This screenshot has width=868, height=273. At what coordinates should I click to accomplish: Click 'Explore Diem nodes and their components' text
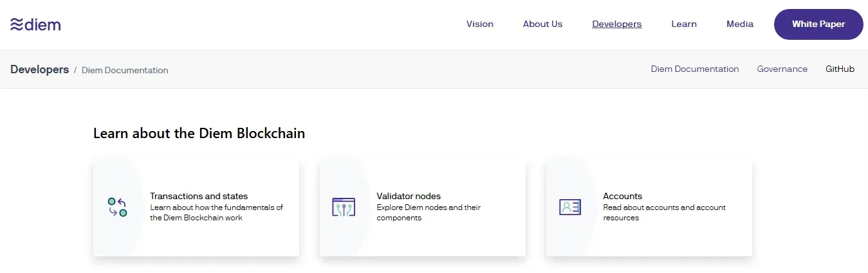[429, 213]
